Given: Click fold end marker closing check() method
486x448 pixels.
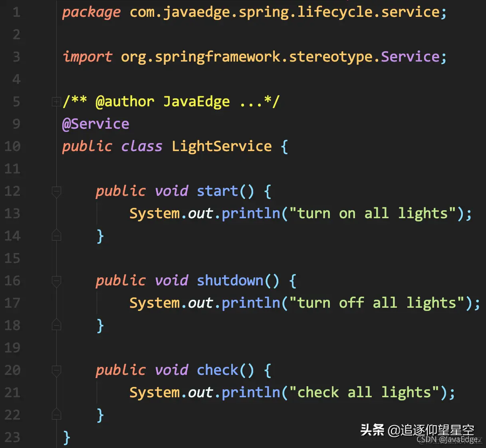Looking at the screenshot, I should 56,415.
